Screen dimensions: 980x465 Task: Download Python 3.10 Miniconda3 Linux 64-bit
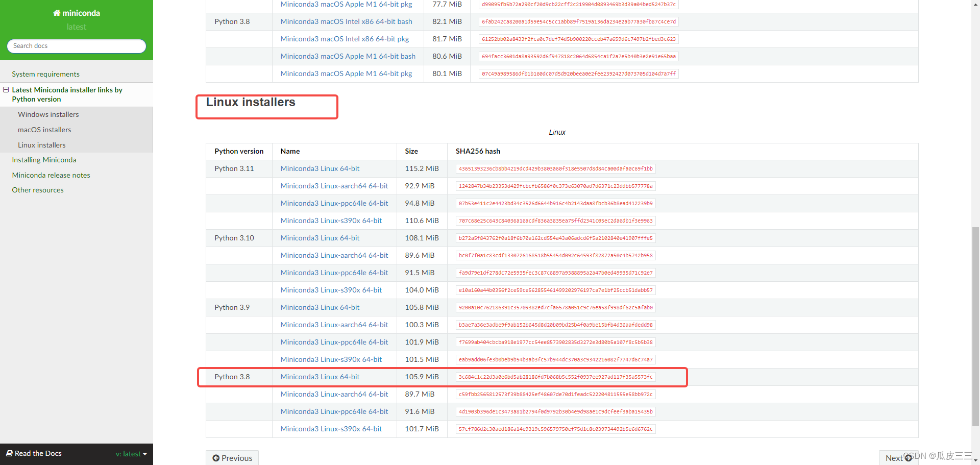[x=320, y=238]
